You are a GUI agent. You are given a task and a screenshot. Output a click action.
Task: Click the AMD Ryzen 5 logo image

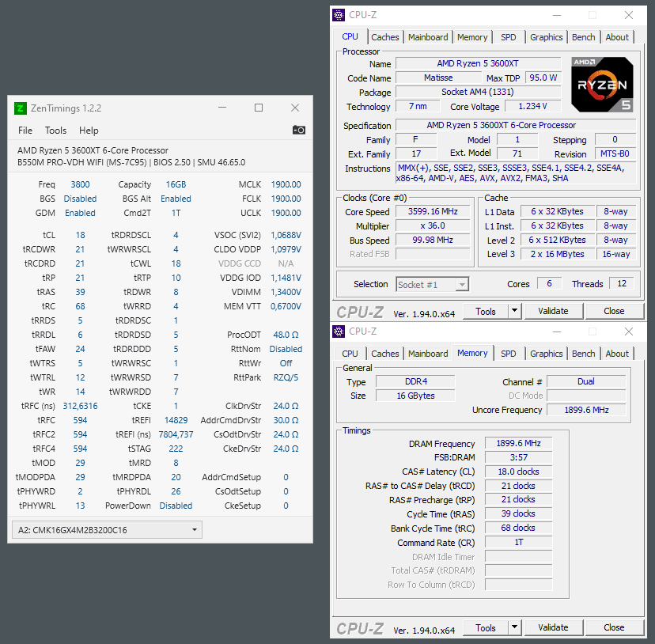[602, 85]
